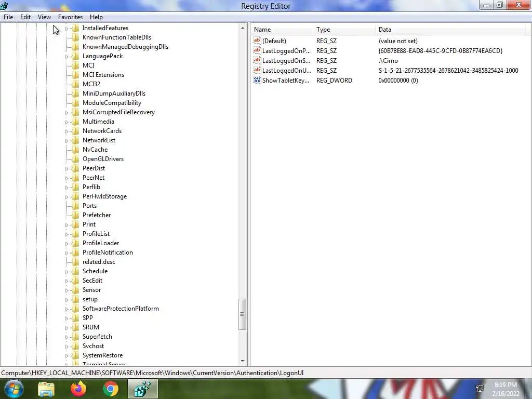Viewport: 532px width, 399px height.
Task: Select the KnownManagedDebuggingDlls folder icon
Action: click(x=76, y=47)
